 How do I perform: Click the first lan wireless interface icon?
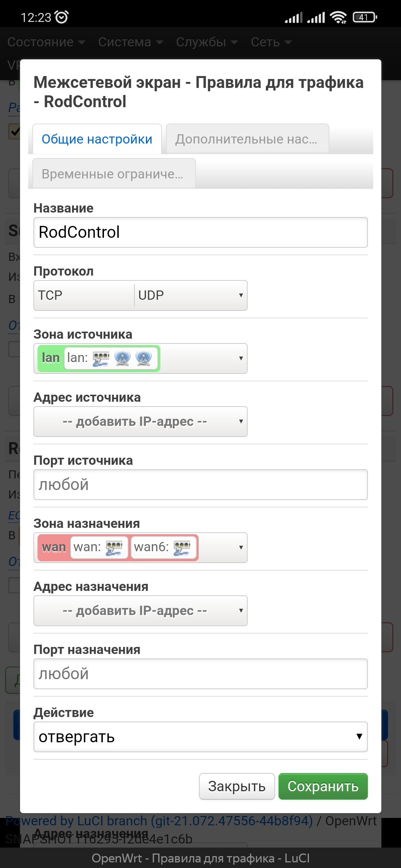tap(123, 358)
